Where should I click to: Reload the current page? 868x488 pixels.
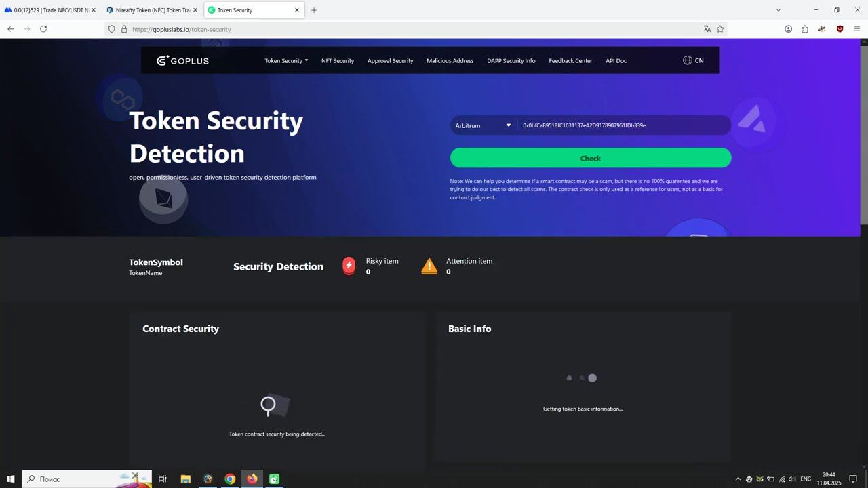coord(43,29)
